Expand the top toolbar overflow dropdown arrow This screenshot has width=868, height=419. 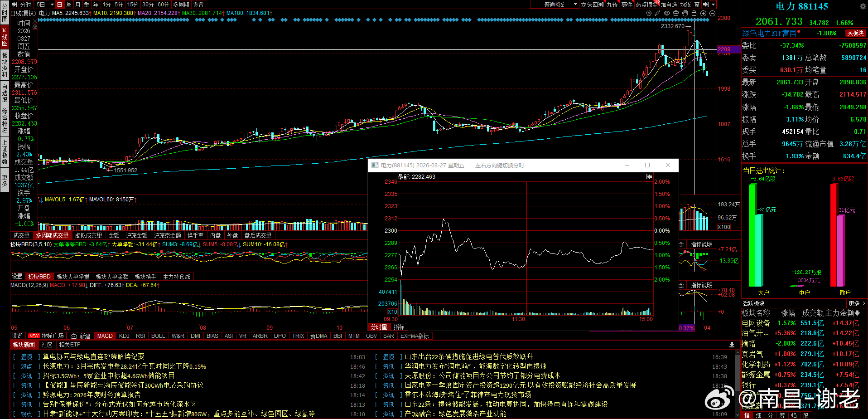coord(713,5)
